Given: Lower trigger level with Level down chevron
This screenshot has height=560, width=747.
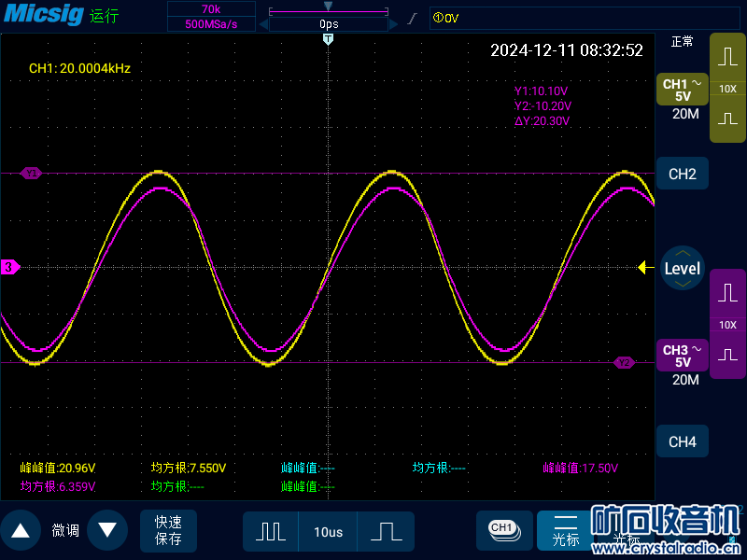Looking at the screenshot, I should click(683, 284).
